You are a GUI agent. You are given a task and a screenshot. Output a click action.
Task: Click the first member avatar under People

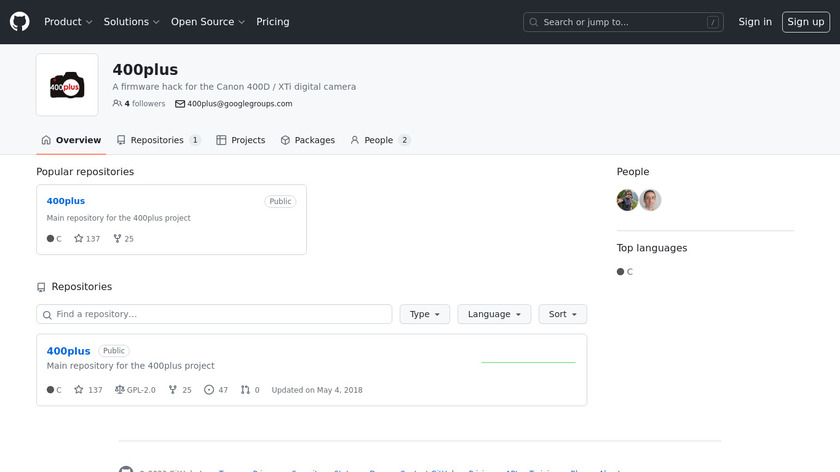click(x=627, y=200)
